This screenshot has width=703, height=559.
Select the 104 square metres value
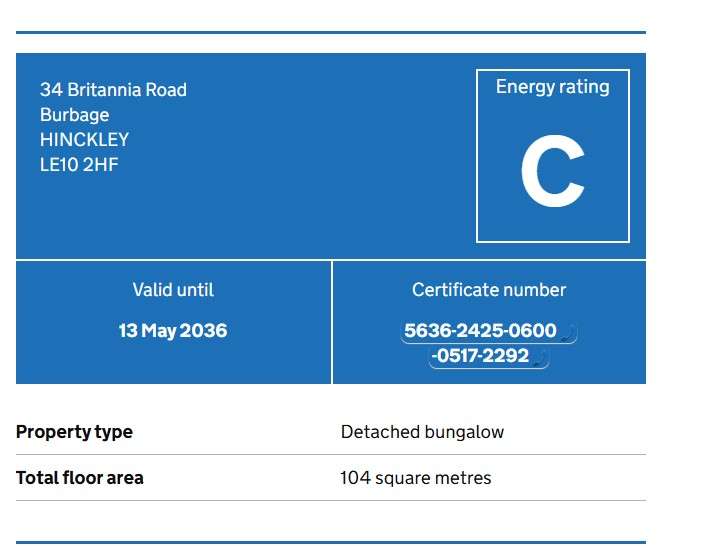point(416,478)
